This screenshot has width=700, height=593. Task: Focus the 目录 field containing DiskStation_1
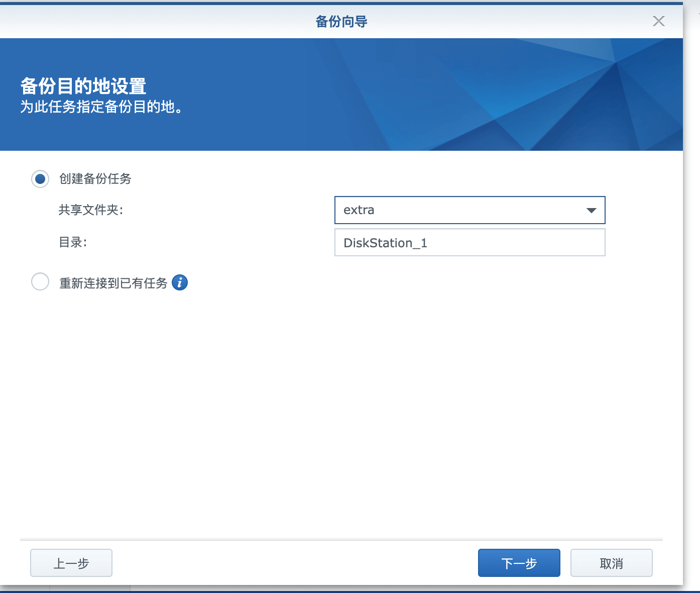(470, 243)
